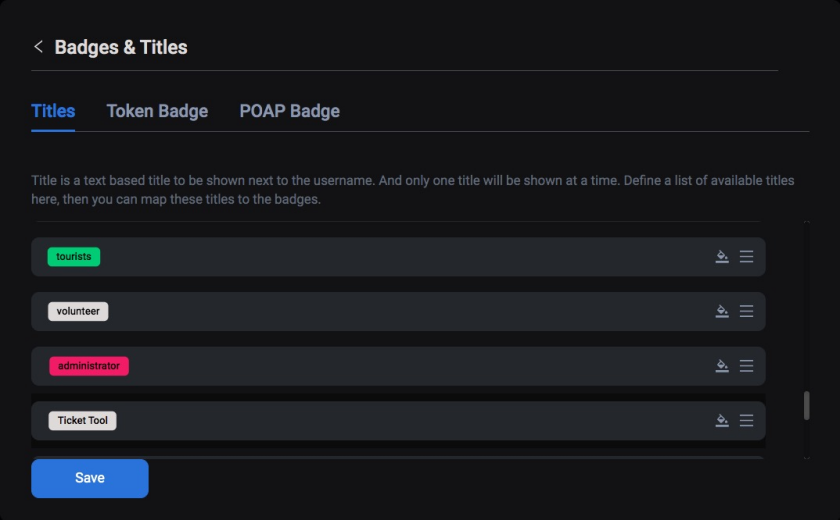Click the reorder handle on administrator row

pos(746,366)
